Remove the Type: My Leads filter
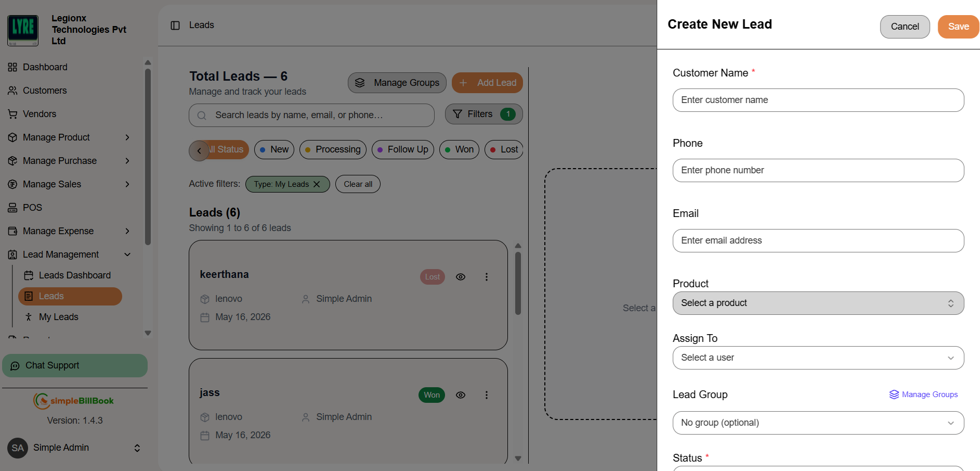The image size is (980, 471). click(x=317, y=184)
